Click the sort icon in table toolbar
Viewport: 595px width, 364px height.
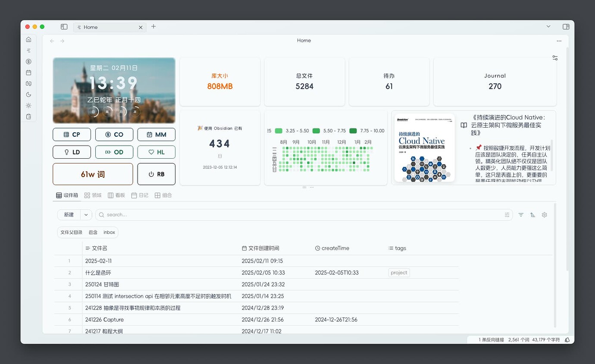point(532,215)
